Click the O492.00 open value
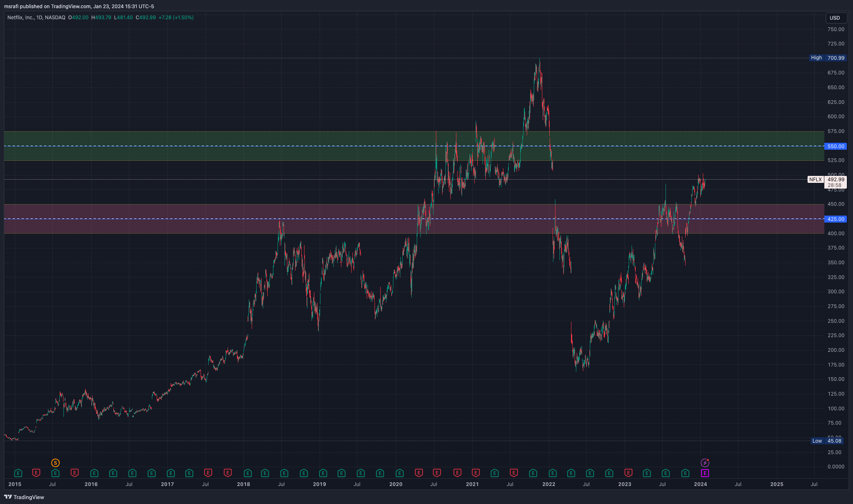This screenshot has height=504, width=853. pyautogui.click(x=78, y=18)
